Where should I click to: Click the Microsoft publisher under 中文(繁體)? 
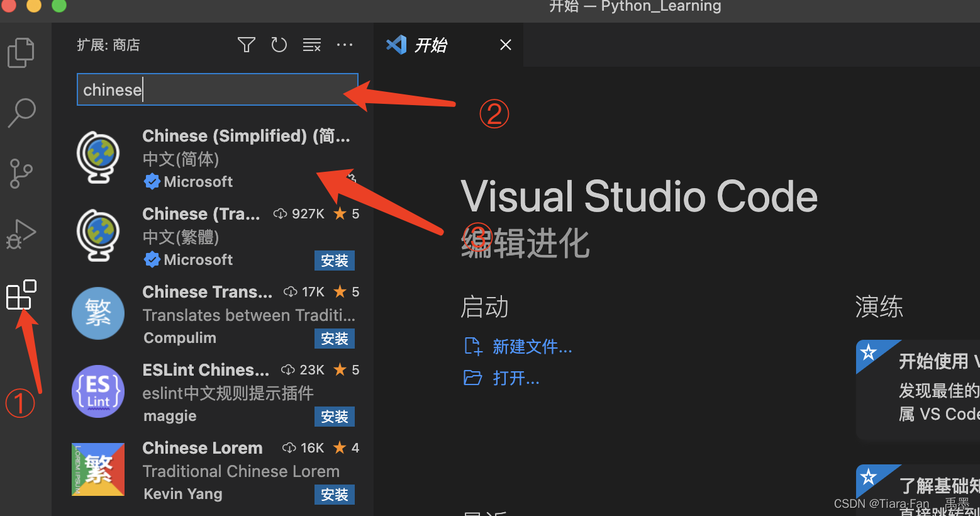198,260
